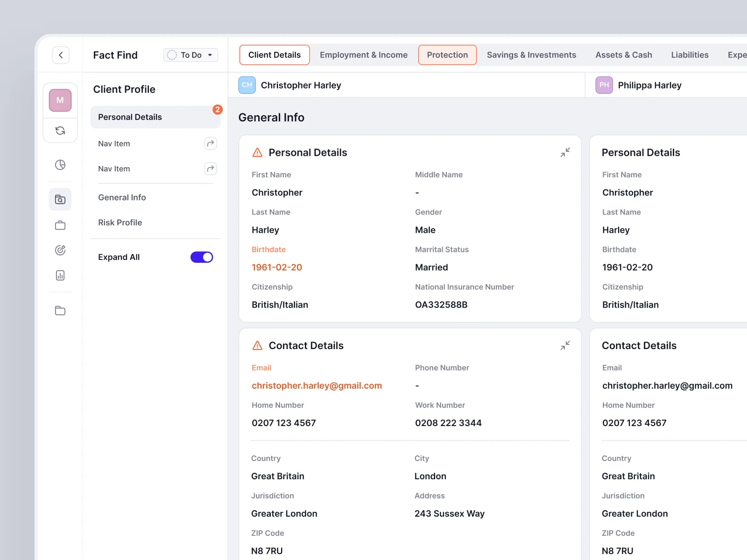Click the National Insurance Number OA332588B
The height and width of the screenshot is (560, 747).
pos(441,305)
